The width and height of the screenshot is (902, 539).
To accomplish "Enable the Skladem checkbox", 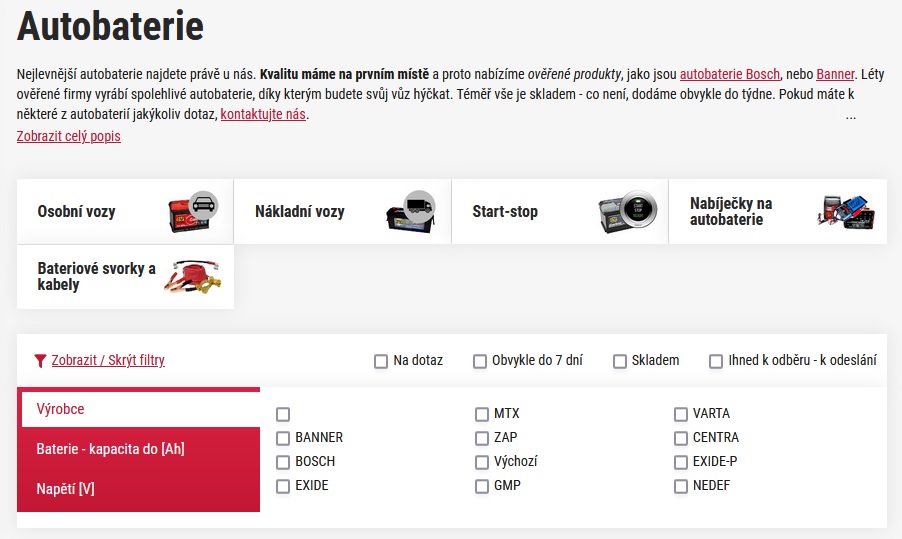I will click(x=620, y=361).
